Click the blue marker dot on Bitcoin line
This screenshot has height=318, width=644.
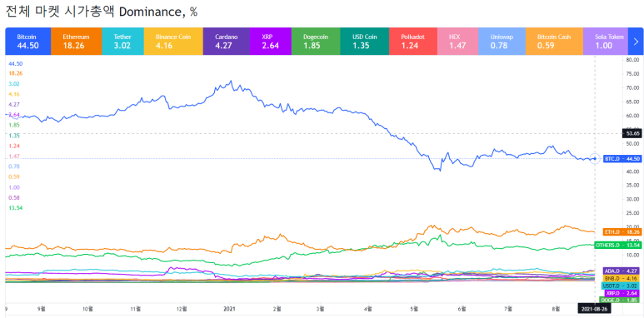click(595, 159)
